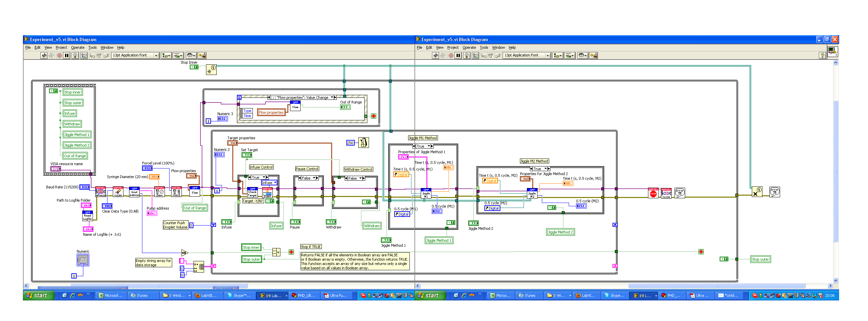Toggle the Set Target boolean terminal

247,155
